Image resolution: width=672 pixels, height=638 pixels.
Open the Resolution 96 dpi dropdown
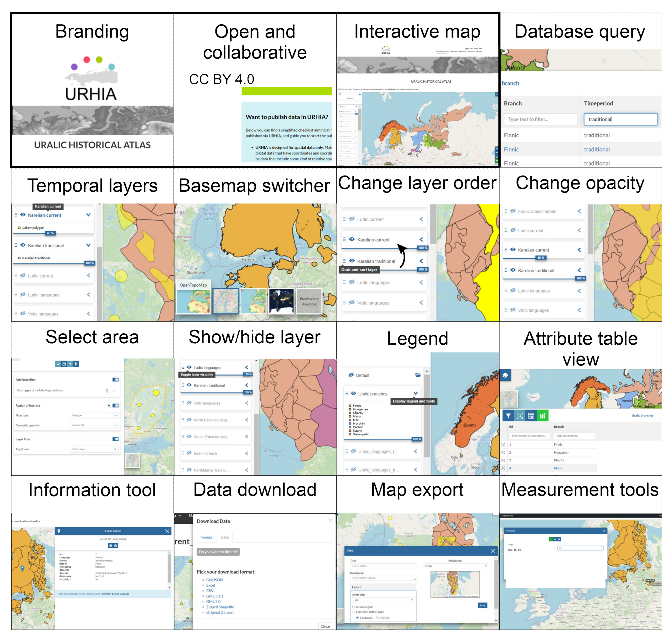(455, 566)
